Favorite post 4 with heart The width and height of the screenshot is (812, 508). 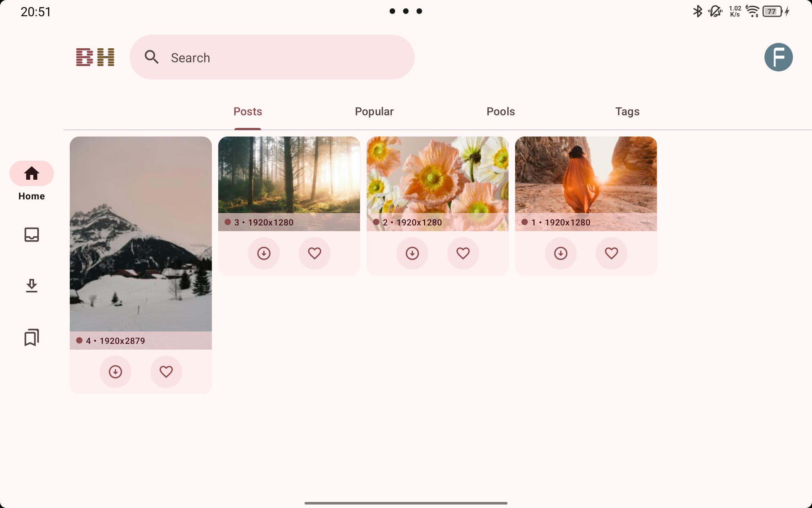click(x=166, y=371)
